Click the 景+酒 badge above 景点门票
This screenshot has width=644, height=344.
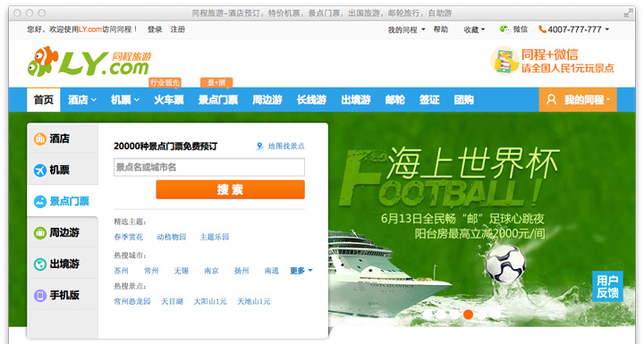point(216,83)
